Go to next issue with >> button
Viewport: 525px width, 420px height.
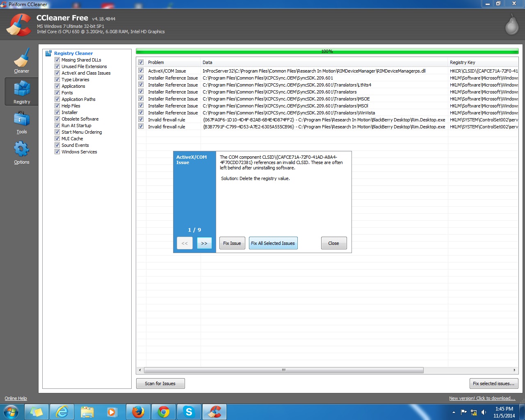pyautogui.click(x=204, y=243)
